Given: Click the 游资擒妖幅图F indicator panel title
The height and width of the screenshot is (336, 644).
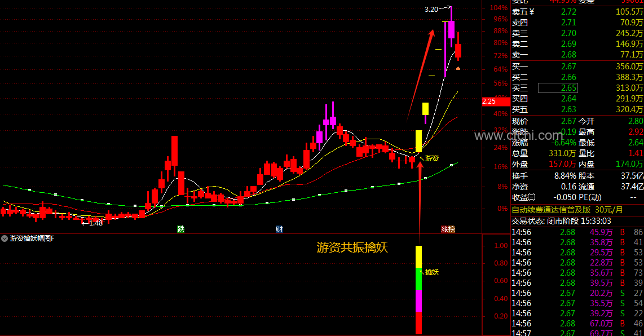Looking at the screenshot, I should point(32,238).
